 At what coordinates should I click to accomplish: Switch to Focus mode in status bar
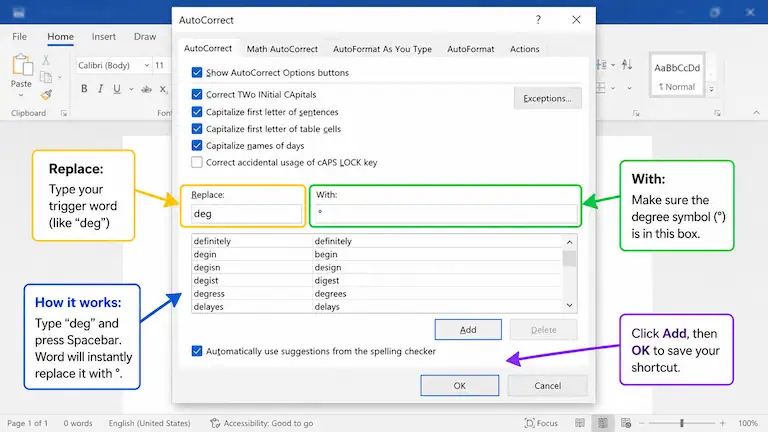point(541,423)
